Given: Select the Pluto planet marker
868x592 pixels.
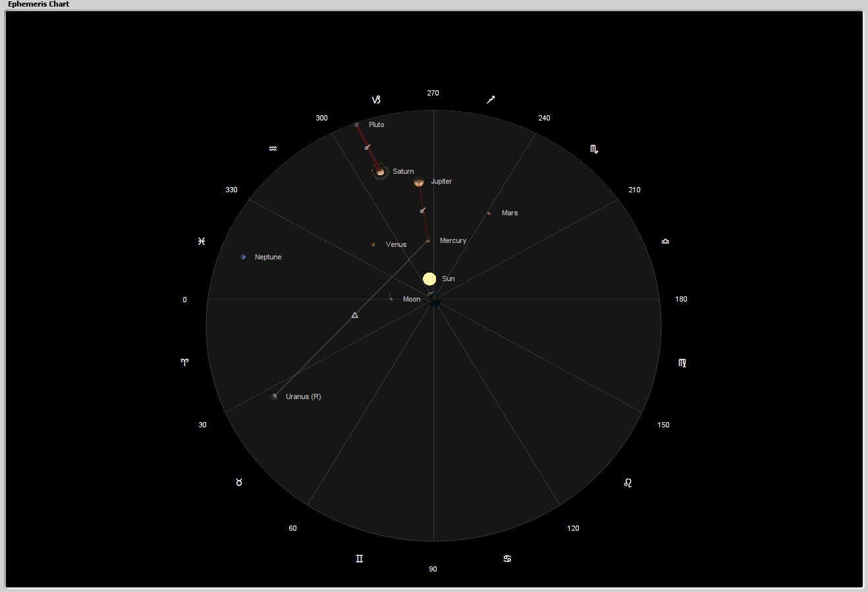Looking at the screenshot, I should click(357, 124).
